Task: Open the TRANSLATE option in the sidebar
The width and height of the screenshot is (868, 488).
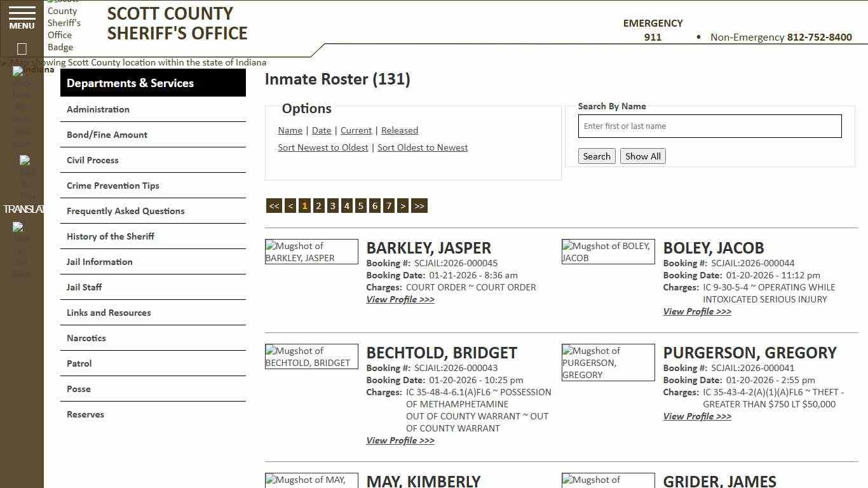Action: (x=24, y=208)
